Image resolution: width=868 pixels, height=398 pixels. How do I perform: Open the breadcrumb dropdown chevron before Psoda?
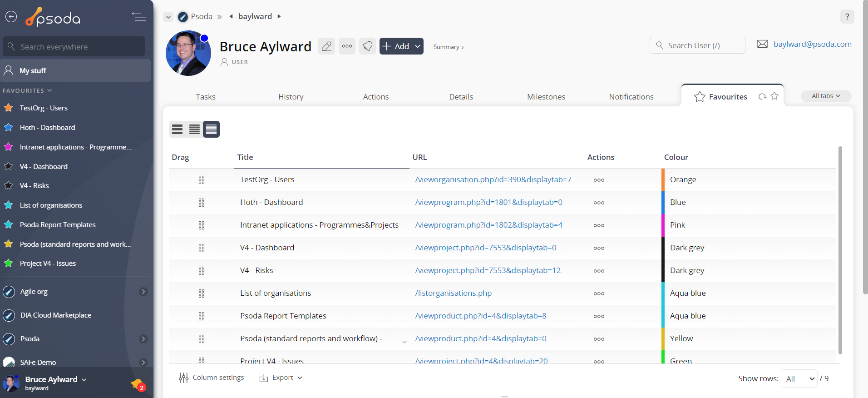(x=168, y=17)
